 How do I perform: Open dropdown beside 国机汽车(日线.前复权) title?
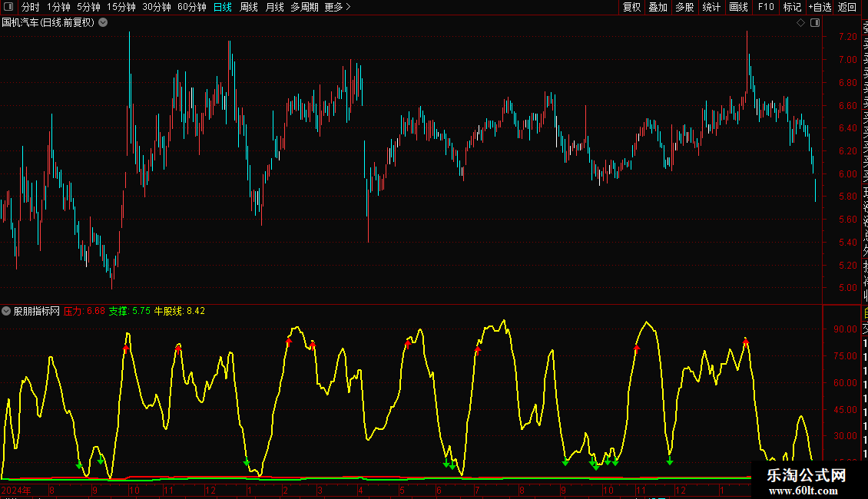[103, 23]
